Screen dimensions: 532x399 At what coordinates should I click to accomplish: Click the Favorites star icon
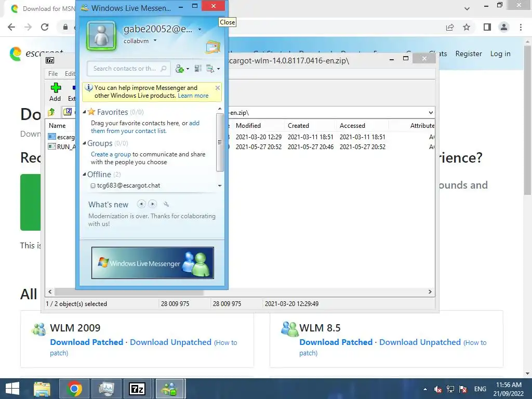click(91, 112)
